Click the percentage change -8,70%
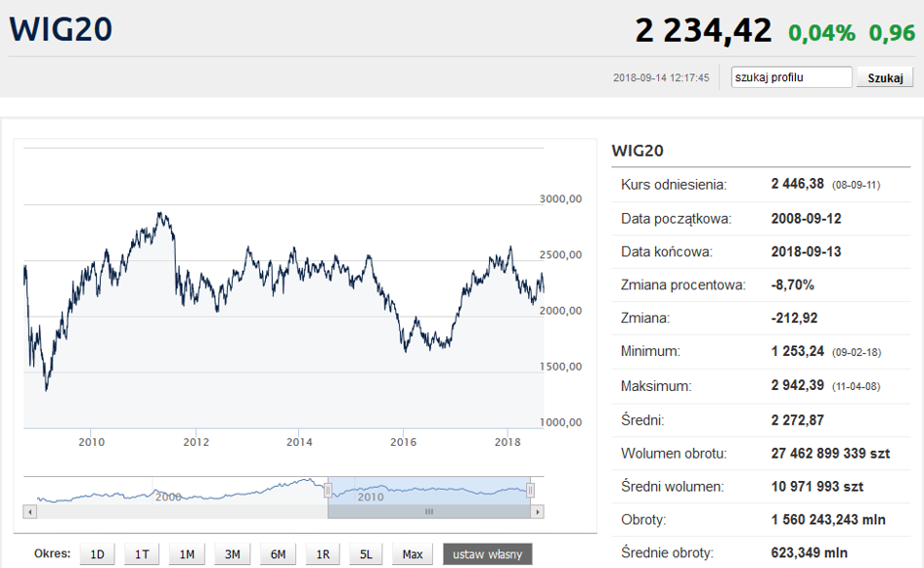924x568 pixels. point(793,285)
